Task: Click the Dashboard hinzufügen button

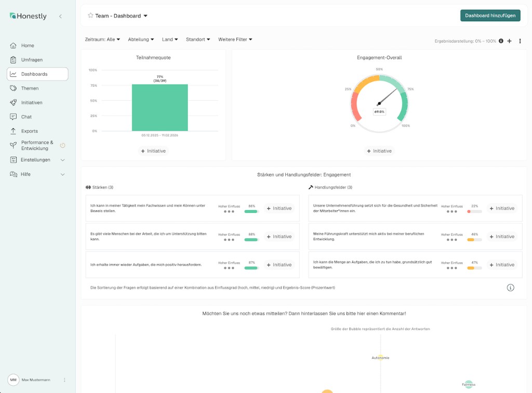Action: click(x=490, y=16)
